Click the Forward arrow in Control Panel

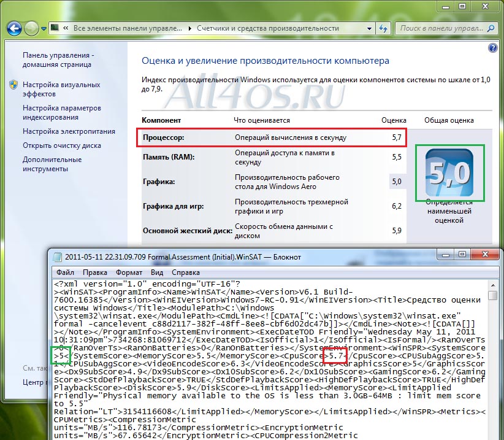coord(31,29)
